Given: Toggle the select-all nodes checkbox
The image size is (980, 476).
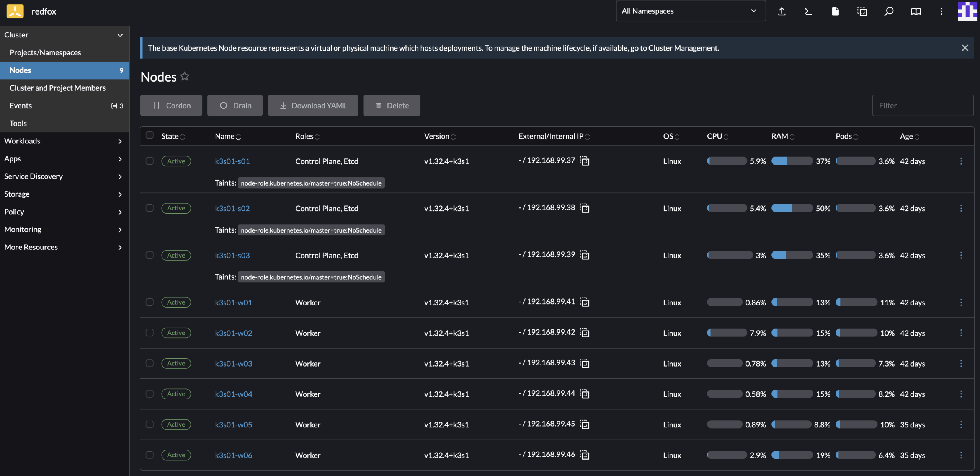Looking at the screenshot, I should [x=150, y=135].
